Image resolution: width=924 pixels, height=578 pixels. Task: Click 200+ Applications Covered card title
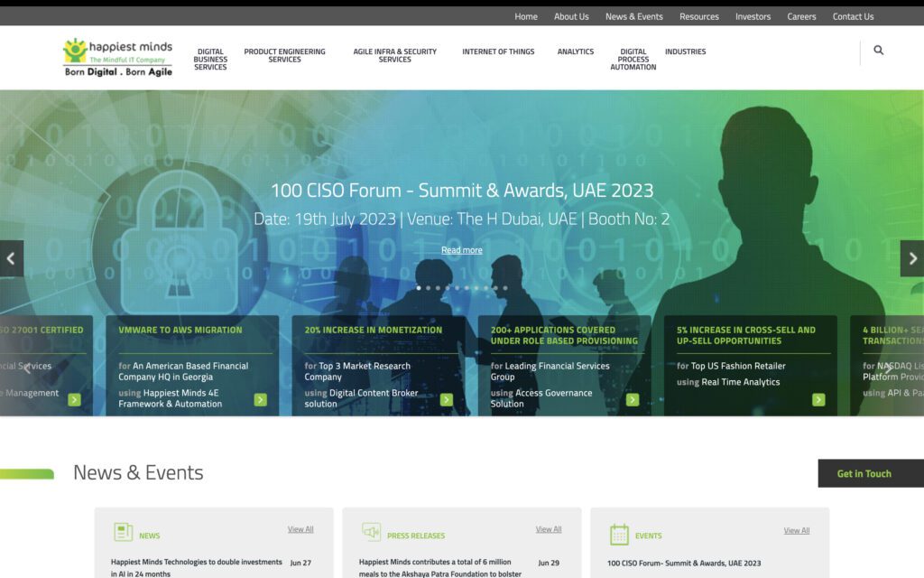coord(564,336)
